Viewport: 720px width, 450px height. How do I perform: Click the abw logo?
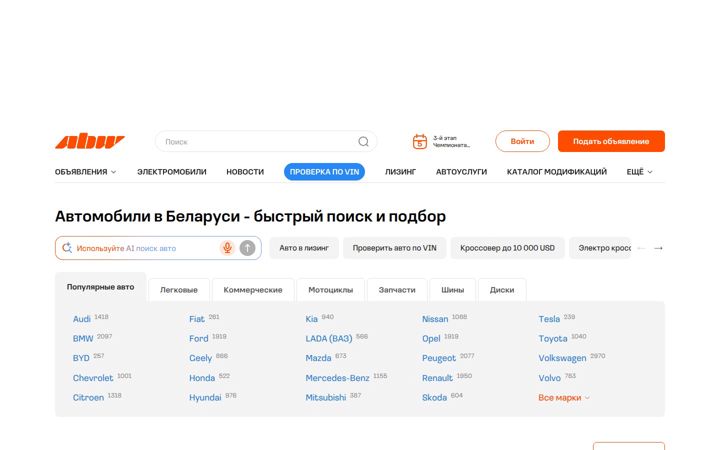(x=90, y=141)
